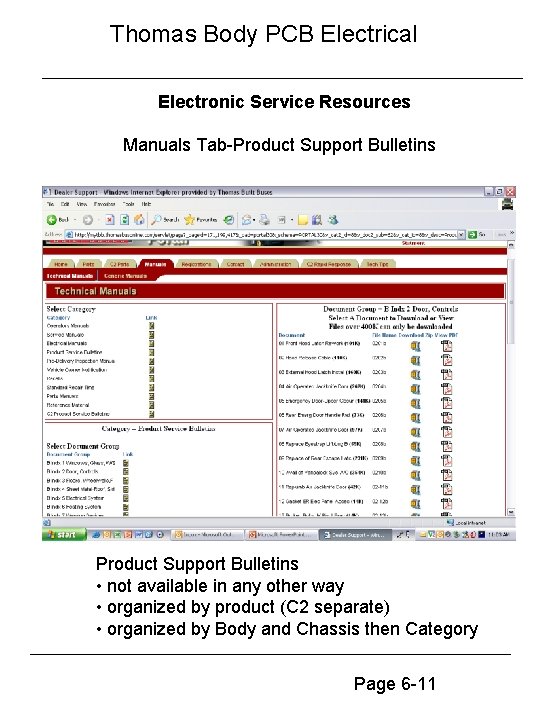Download zip for 01 Front Hood Latch Rework
Screen dimensions: 540x720
pyautogui.click(x=416, y=346)
